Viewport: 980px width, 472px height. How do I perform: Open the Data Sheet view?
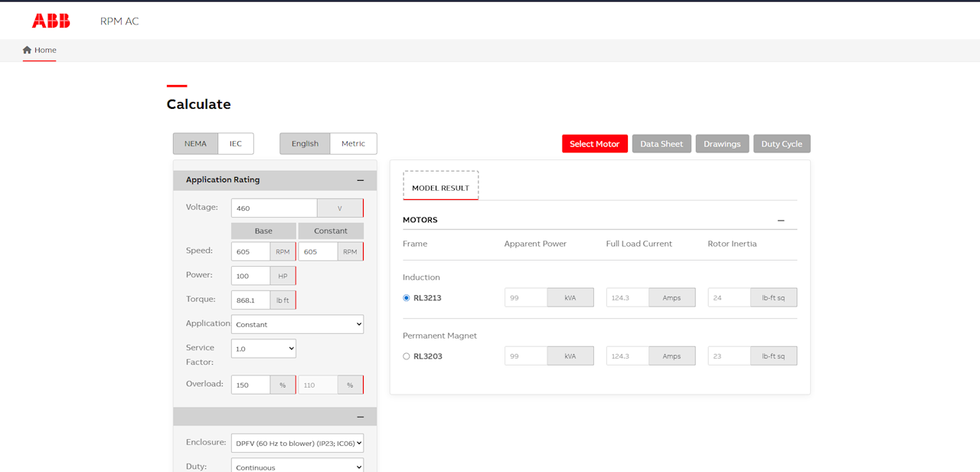tap(661, 143)
